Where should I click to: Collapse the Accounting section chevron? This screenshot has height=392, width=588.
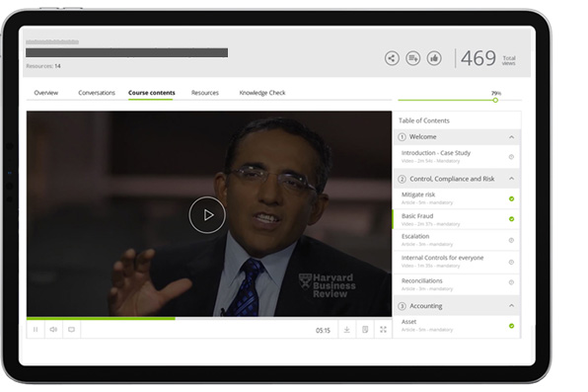click(x=511, y=306)
